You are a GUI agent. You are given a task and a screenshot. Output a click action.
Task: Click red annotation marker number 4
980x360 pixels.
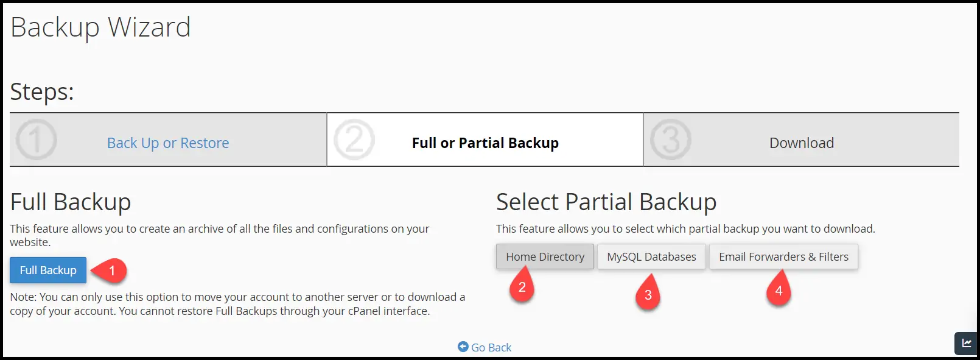coord(779,291)
